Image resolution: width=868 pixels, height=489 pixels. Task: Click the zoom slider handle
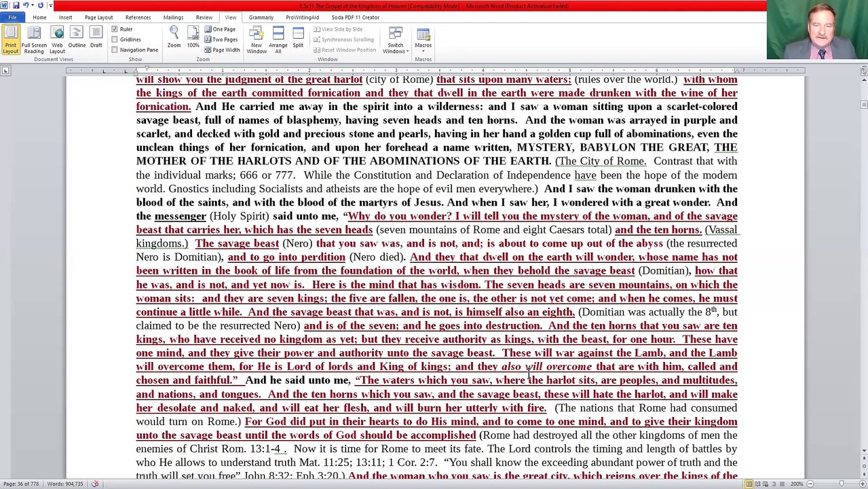(x=842, y=484)
